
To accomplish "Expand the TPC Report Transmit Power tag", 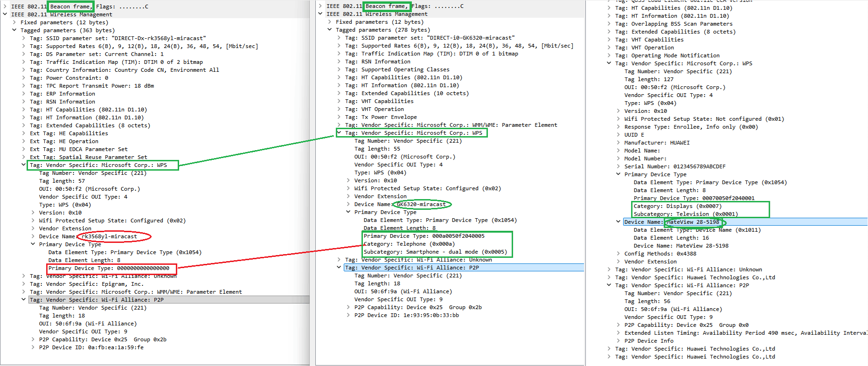I will click(x=24, y=86).
